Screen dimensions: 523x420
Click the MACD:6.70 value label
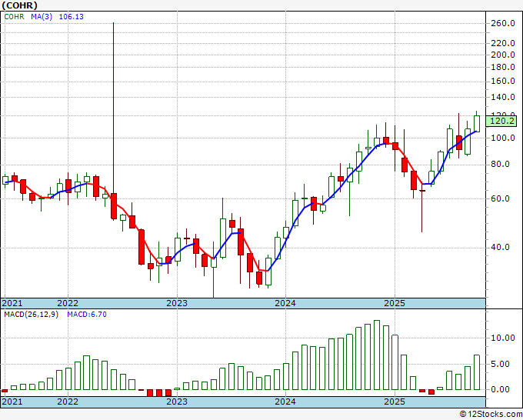(x=87, y=315)
